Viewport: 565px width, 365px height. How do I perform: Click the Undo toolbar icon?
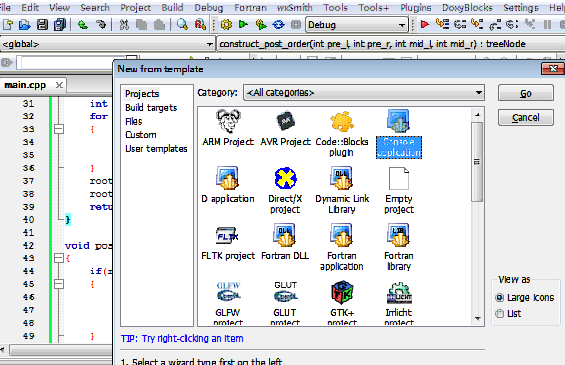tap(83, 25)
